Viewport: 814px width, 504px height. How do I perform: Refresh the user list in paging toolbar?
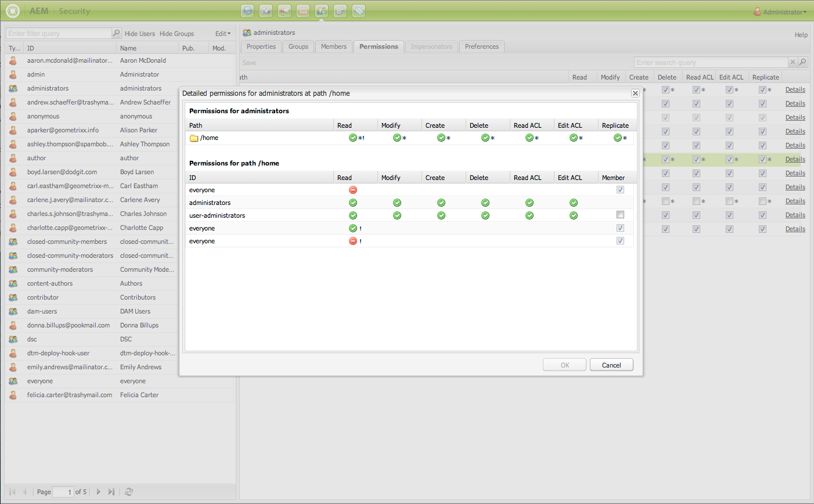tap(129, 492)
